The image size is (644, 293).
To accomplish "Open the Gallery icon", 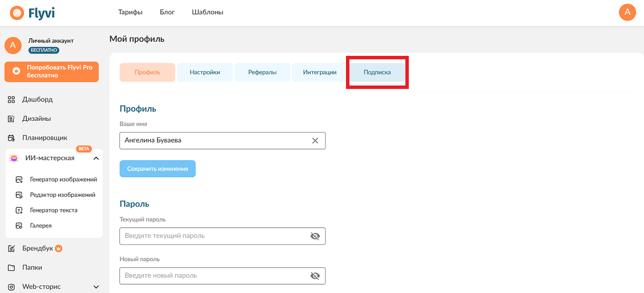I will coord(19,226).
